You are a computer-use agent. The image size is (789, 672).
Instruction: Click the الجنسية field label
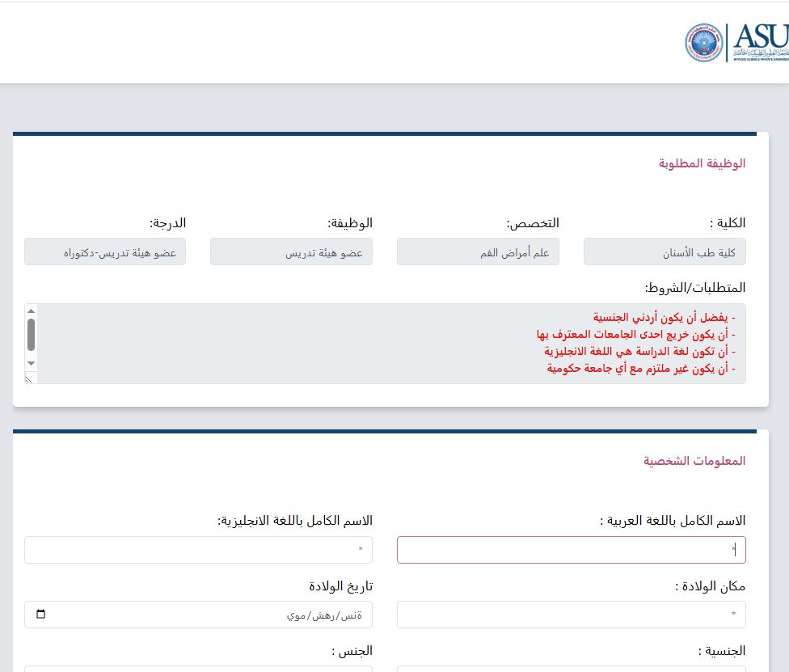click(721, 650)
